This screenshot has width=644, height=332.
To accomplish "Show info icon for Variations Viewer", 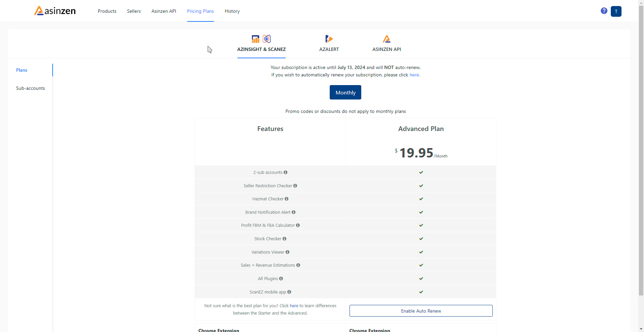I will pyautogui.click(x=287, y=252).
